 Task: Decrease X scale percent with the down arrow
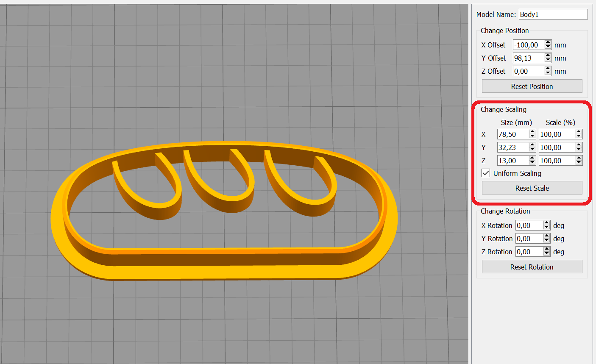click(579, 137)
